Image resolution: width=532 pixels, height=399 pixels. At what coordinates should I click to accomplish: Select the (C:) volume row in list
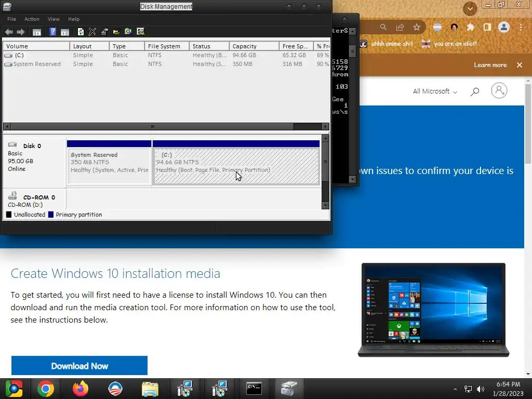click(166, 55)
